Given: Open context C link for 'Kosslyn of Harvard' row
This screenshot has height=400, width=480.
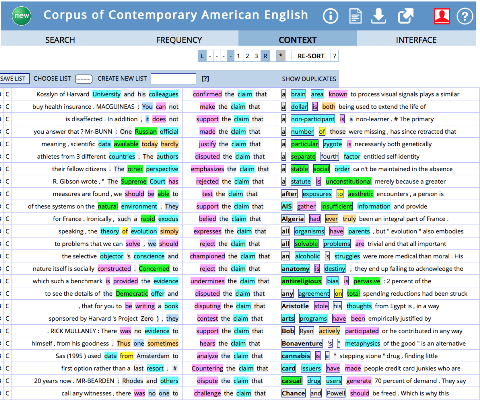Looking at the screenshot, I should point(7,94).
